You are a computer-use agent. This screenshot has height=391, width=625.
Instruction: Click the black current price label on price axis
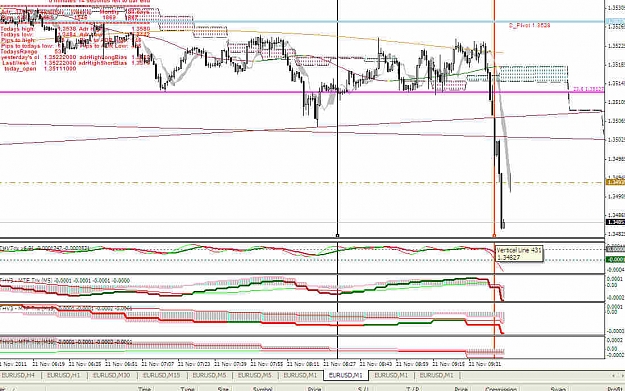coord(615,222)
